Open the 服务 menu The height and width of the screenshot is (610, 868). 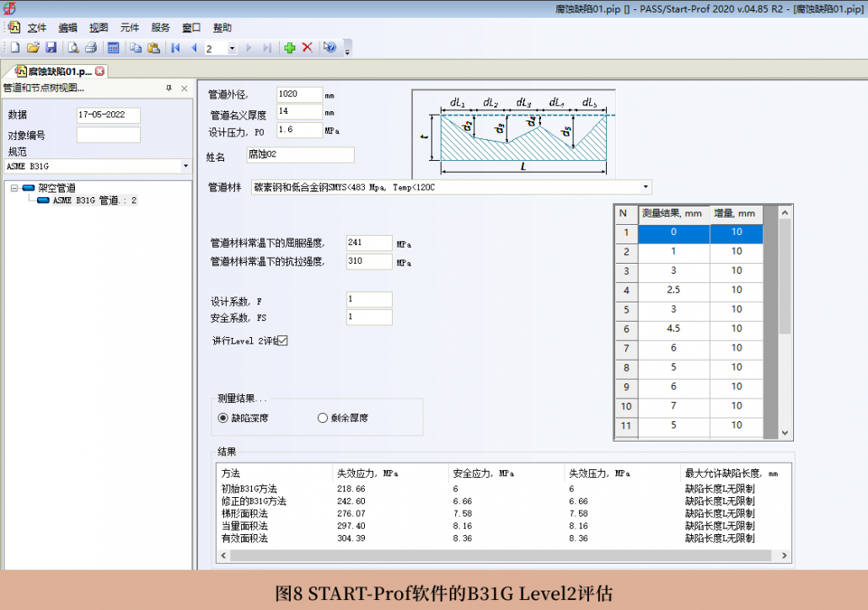point(160,28)
